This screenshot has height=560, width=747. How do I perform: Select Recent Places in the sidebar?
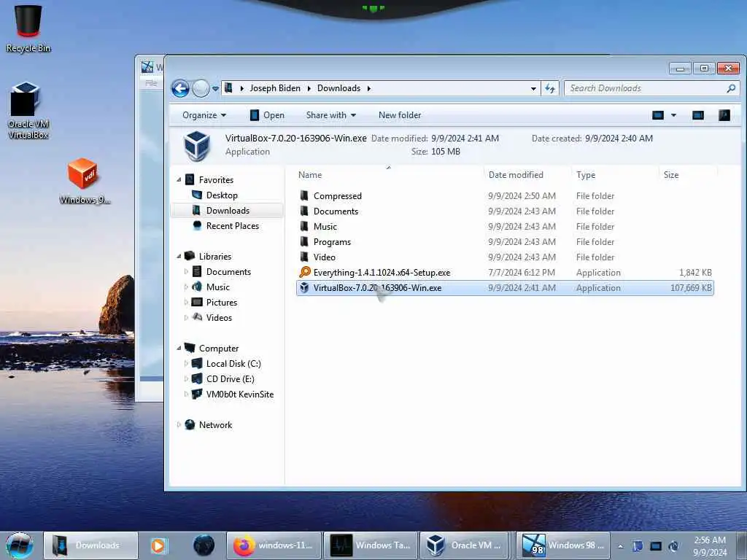coord(233,226)
